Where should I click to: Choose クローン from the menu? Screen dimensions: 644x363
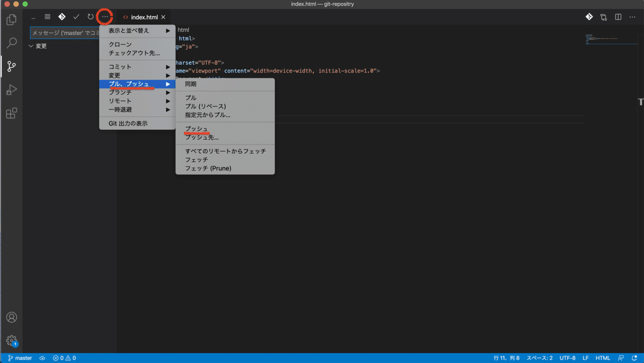tap(137, 45)
